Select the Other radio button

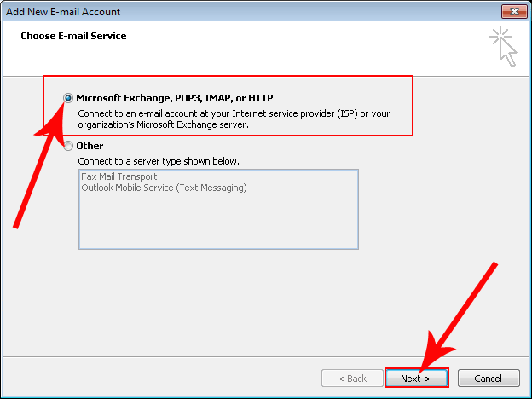tap(68, 146)
